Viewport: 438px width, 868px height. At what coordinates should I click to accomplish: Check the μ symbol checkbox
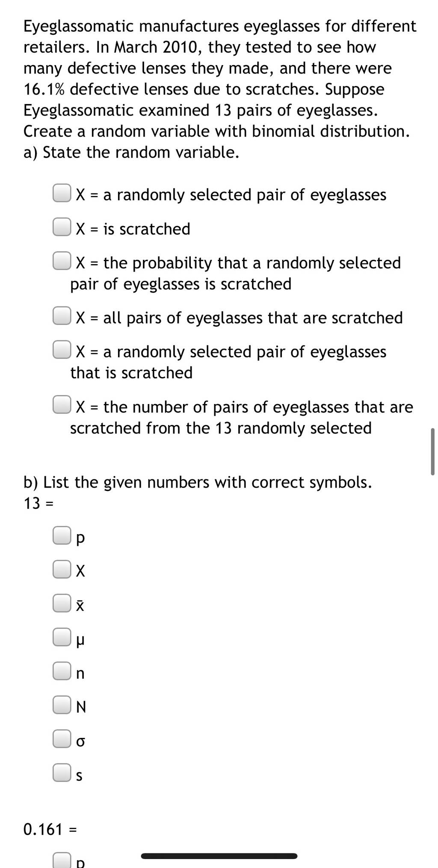tap(62, 637)
